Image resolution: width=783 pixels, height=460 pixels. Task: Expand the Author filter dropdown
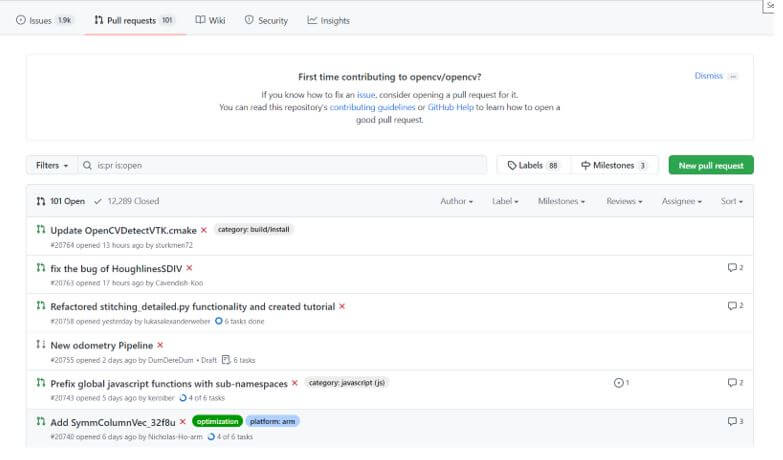(456, 201)
